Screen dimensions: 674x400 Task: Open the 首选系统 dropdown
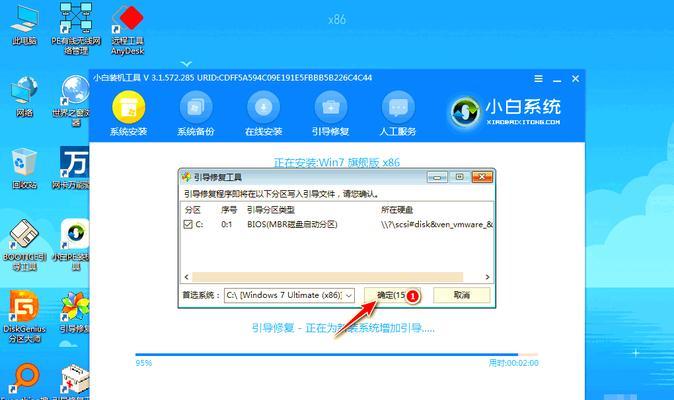pos(289,295)
